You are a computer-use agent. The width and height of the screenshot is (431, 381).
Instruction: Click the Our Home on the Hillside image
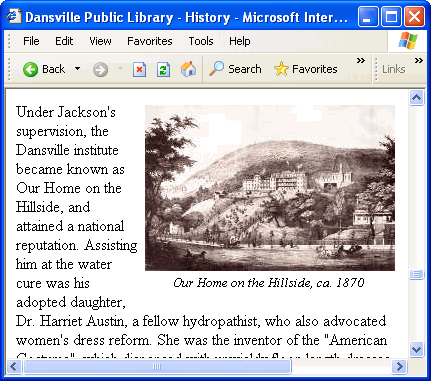(x=270, y=188)
